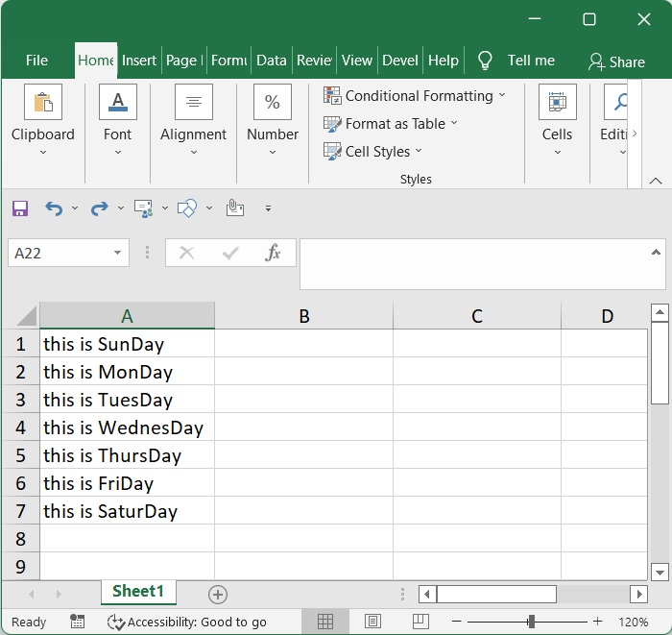This screenshot has height=635, width=672.
Task: Switch to Normal view in status bar
Action: click(x=325, y=622)
